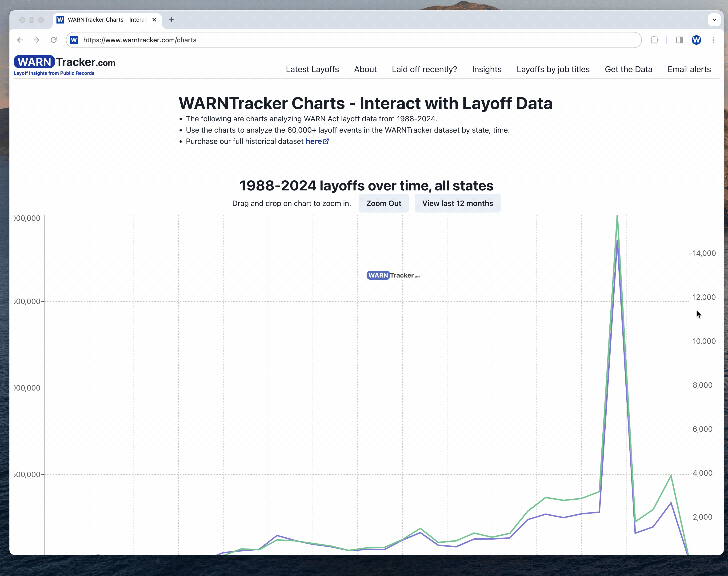Click the 4,000 right axis label
The width and height of the screenshot is (728, 576).
coord(702,473)
